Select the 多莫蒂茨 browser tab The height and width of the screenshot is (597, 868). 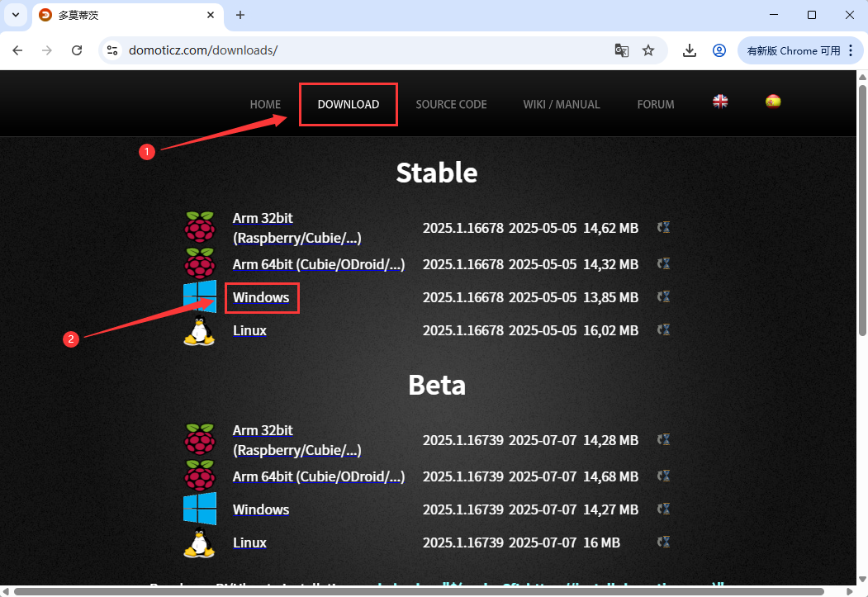(x=127, y=16)
